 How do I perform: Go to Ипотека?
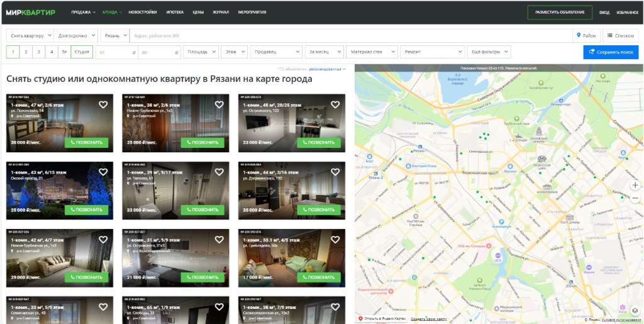click(175, 13)
